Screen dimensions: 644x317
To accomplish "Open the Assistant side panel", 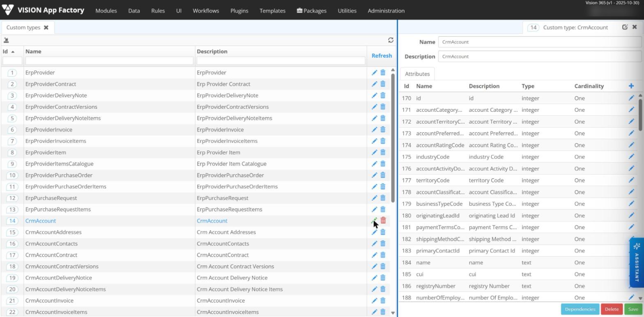I will [637, 262].
